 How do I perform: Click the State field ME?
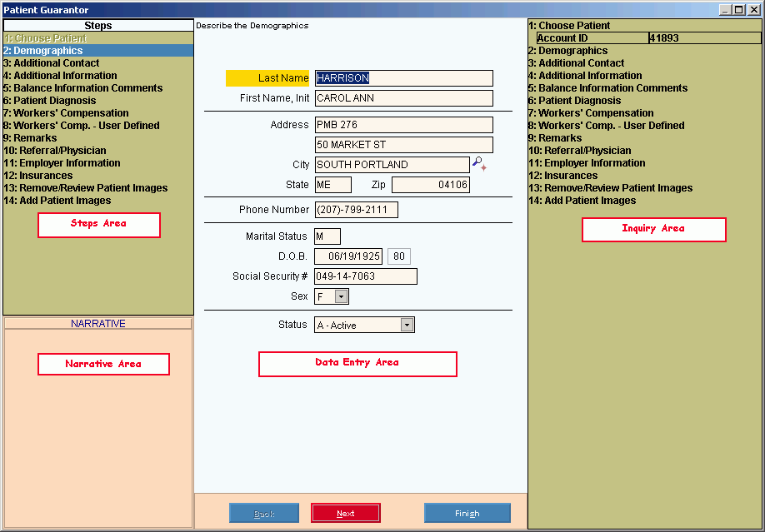332,185
